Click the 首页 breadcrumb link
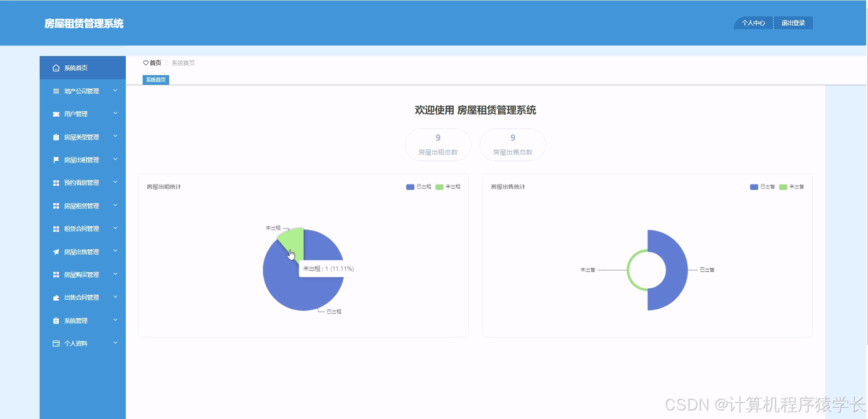The height and width of the screenshot is (419, 868). pos(155,63)
